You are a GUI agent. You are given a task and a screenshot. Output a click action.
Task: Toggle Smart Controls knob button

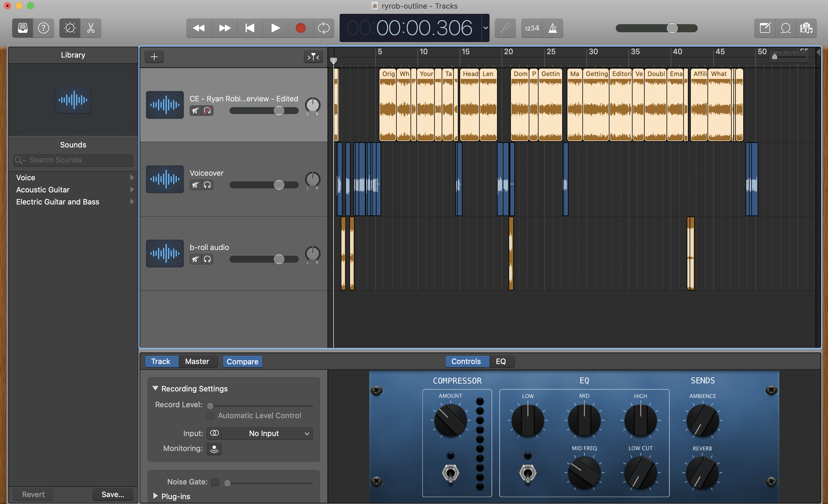pos(70,28)
